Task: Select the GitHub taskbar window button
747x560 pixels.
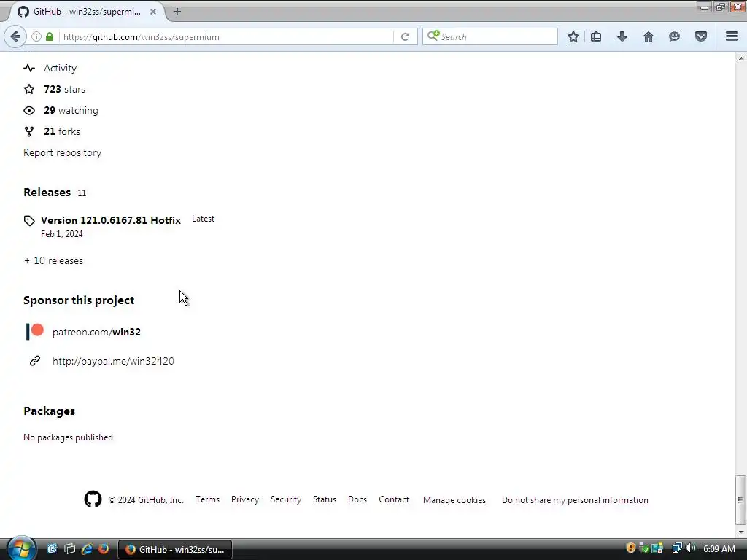Action: click(175, 550)
